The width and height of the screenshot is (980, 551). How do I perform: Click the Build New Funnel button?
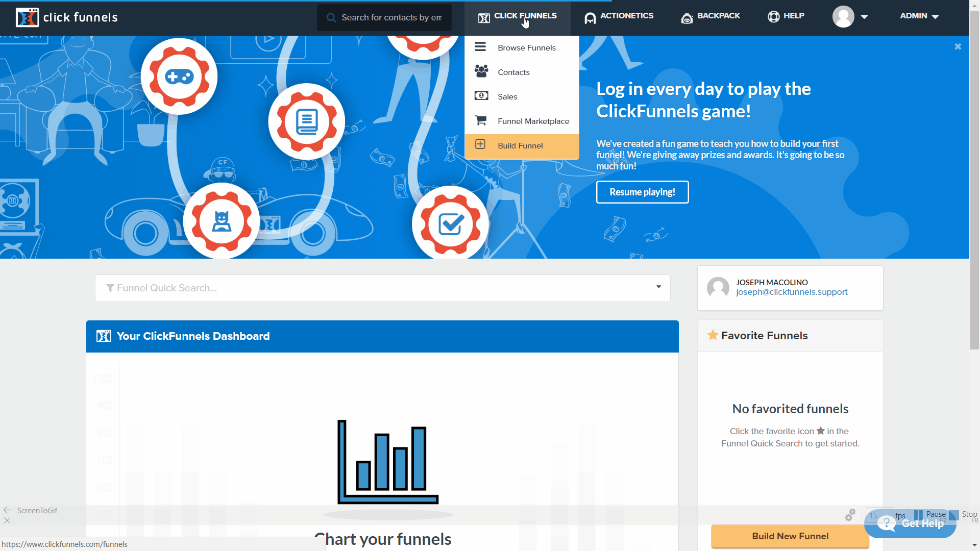790,536
